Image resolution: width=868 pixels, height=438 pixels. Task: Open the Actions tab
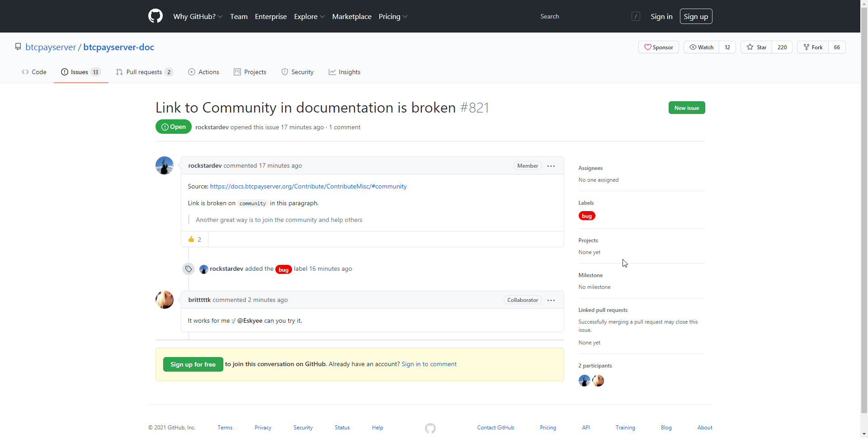(x=204, y=72)
